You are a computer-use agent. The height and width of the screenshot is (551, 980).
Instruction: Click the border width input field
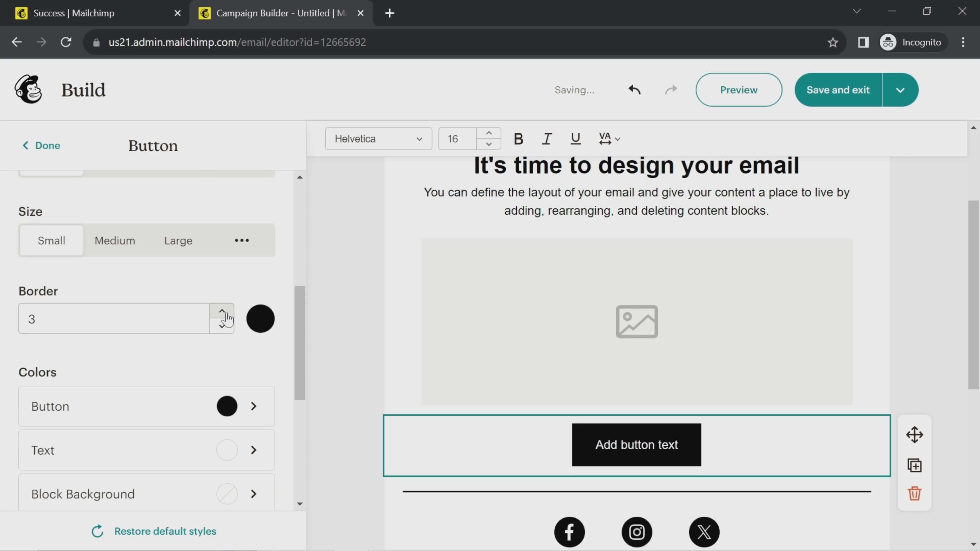(x=114, y=319)
